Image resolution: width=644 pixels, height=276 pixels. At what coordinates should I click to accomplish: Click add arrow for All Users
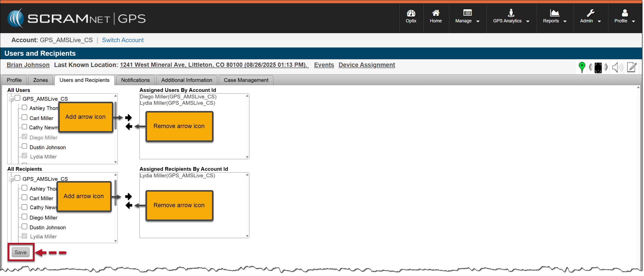128,117
